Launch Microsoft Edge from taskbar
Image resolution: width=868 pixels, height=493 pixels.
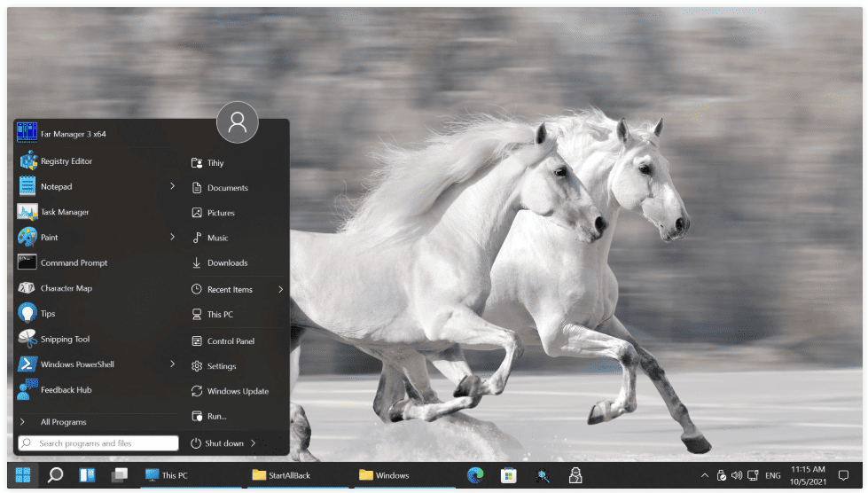(475, 475)
